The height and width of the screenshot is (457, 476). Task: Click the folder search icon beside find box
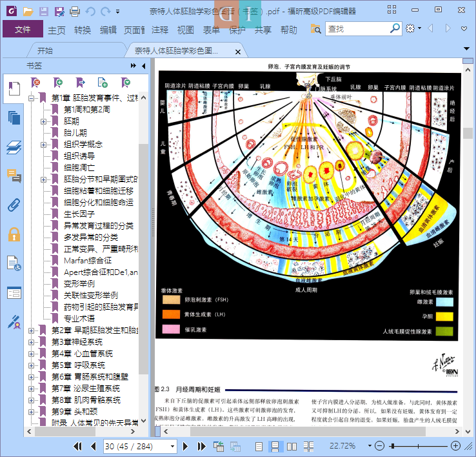[315, 29]
